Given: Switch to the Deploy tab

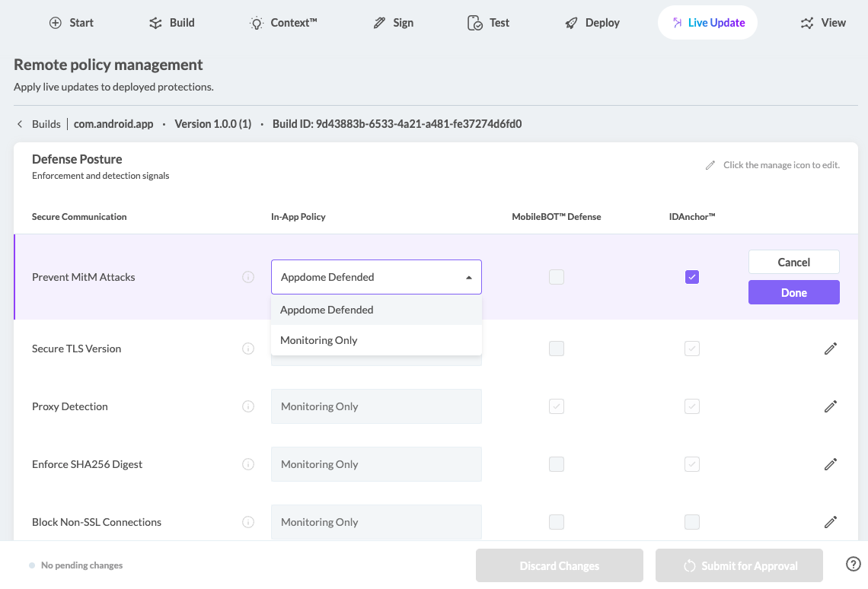Looking at the screenshot, I should (x=592, y=23).
